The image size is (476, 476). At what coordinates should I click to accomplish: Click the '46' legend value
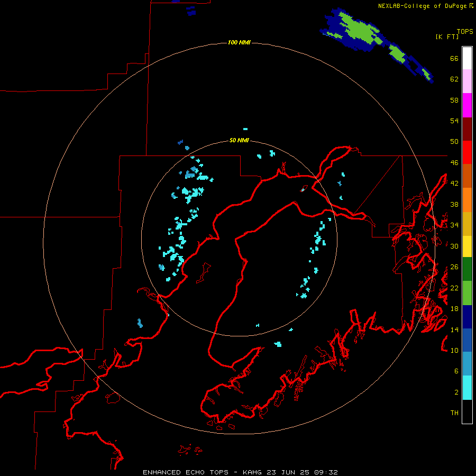454,163
